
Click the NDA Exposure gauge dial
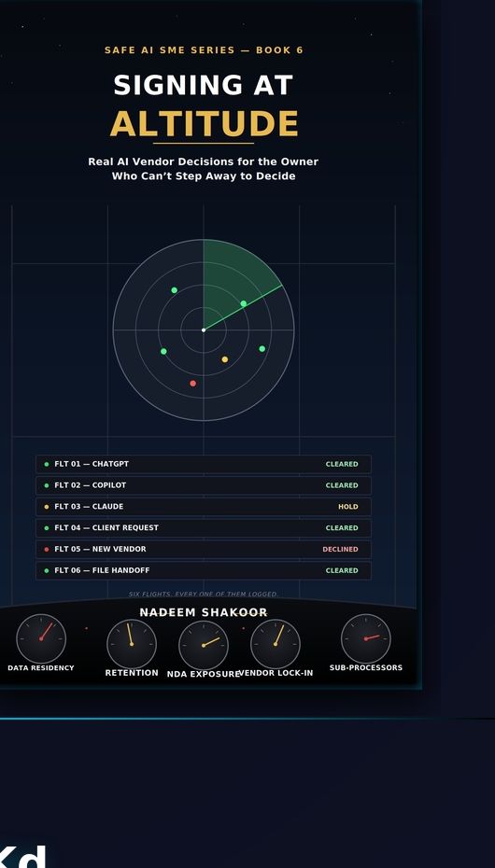[204, 645]
